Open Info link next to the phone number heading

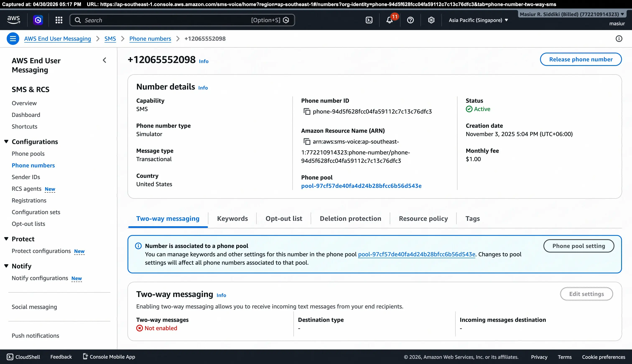[x=204, y=61]
